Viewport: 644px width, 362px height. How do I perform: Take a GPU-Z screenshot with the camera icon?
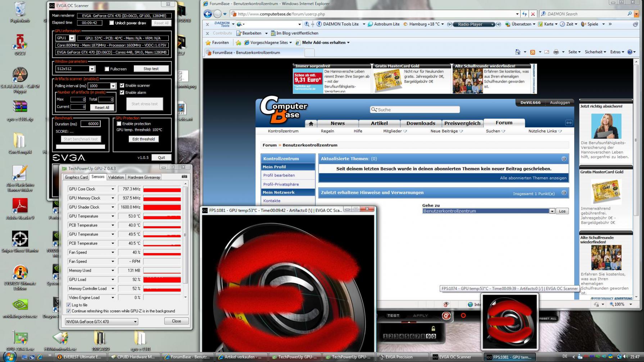(x=184, y=177)
